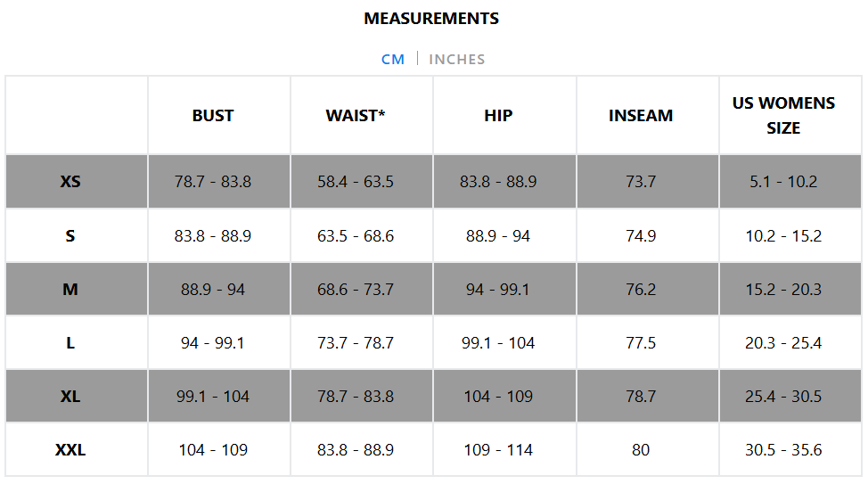The width and height of the screenshot is (868, 484).
Task: Select the L size row label
Action: (x=70, y=343)
